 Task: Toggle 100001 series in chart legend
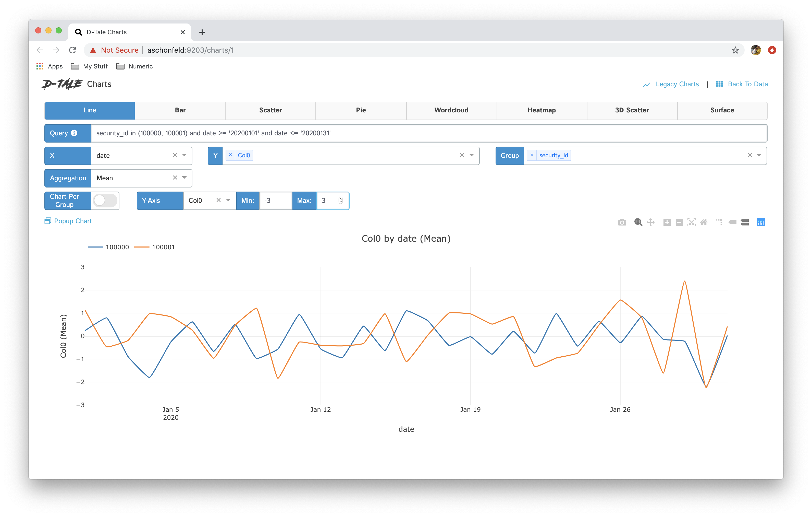click(163, 247)
